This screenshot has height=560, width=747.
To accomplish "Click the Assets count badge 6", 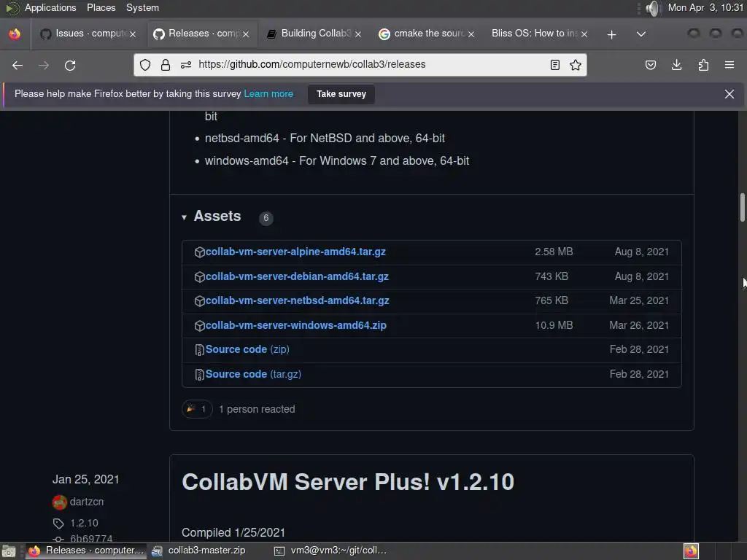I will click(266, 218).
